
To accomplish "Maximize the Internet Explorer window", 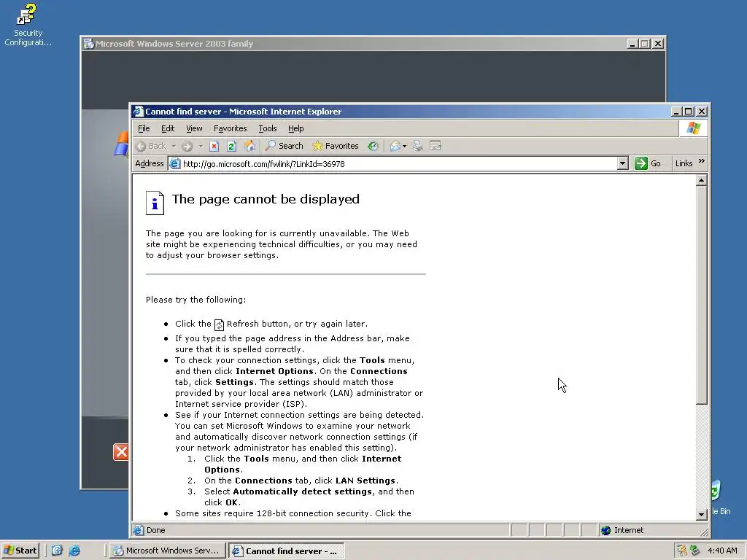I will (x=688, y=112).
